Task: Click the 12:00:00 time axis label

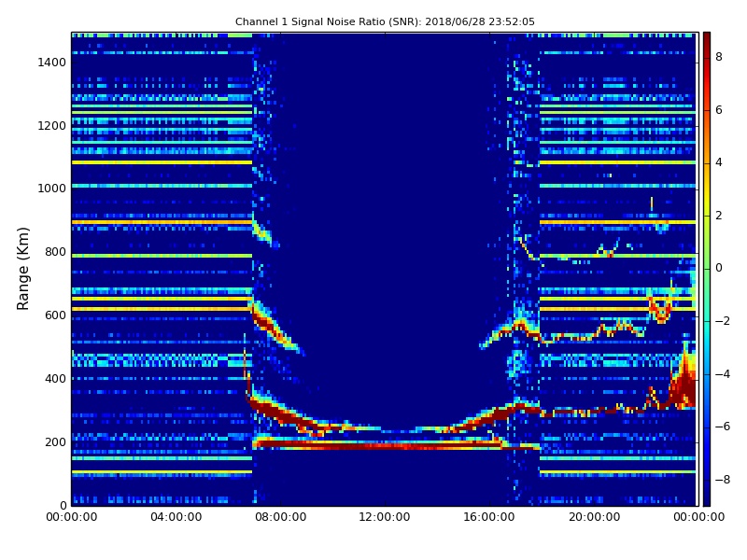Action: [x=385, y=517]
